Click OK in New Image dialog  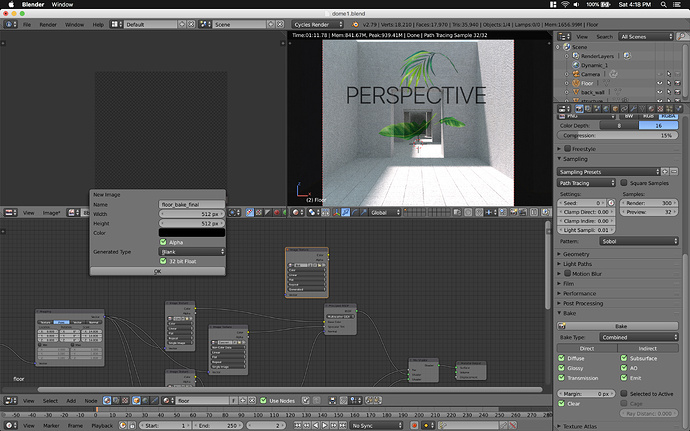[x=158, y=271]
